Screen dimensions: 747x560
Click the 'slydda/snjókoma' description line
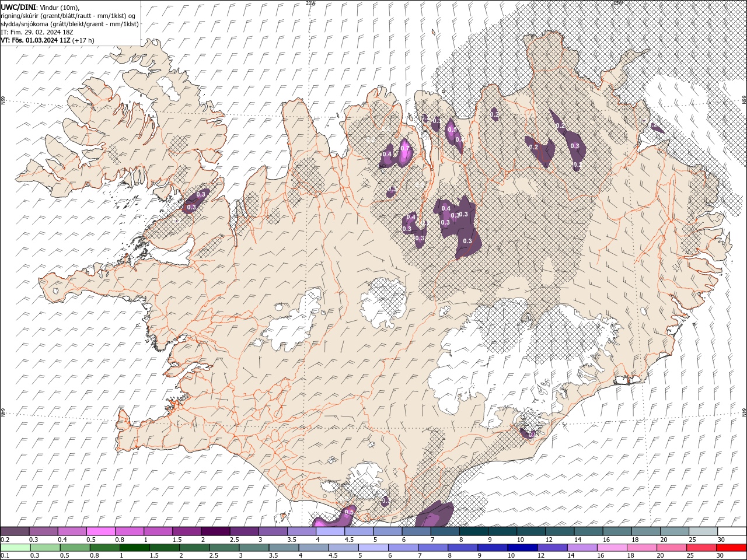(69, 24)
